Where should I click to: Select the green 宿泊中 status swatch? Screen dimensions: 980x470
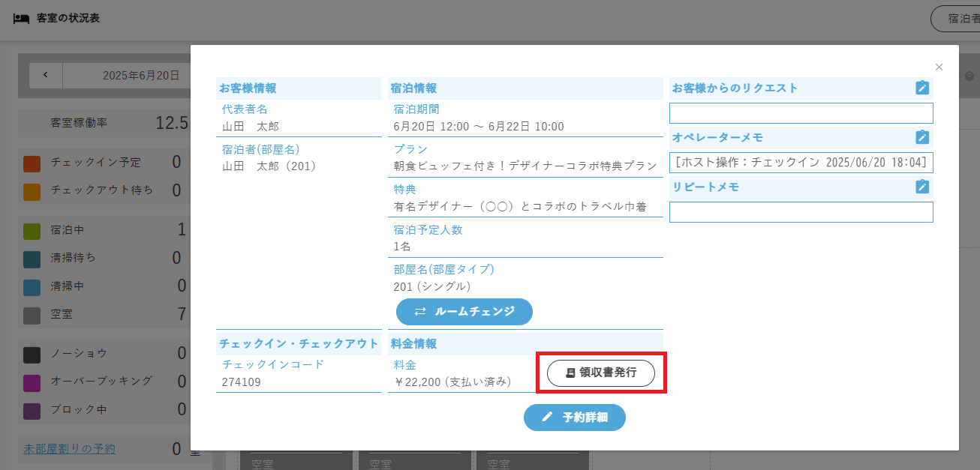click(32, 231)
